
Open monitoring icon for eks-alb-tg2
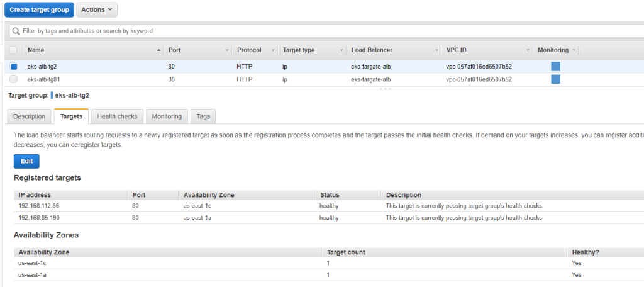[x=555, y=67]
